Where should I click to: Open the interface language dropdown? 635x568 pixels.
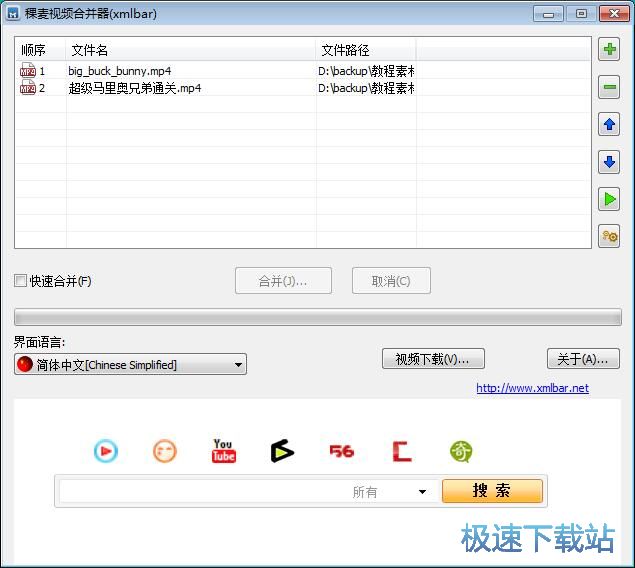(x=130, y=365)
